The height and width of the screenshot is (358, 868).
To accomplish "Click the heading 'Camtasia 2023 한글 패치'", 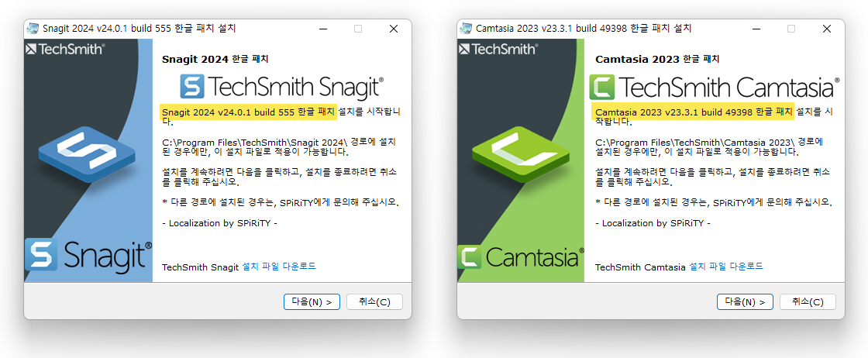I will pyautogui.click(x=657, y=59).
